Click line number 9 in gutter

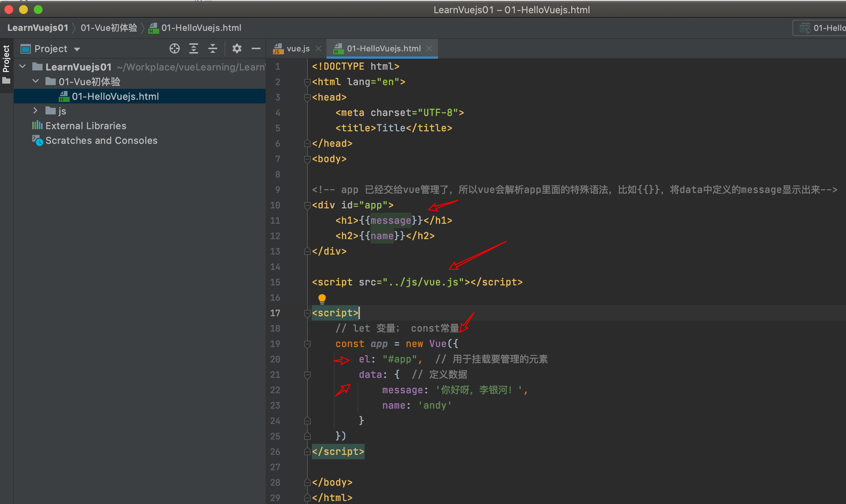click(x=278, y=190)
